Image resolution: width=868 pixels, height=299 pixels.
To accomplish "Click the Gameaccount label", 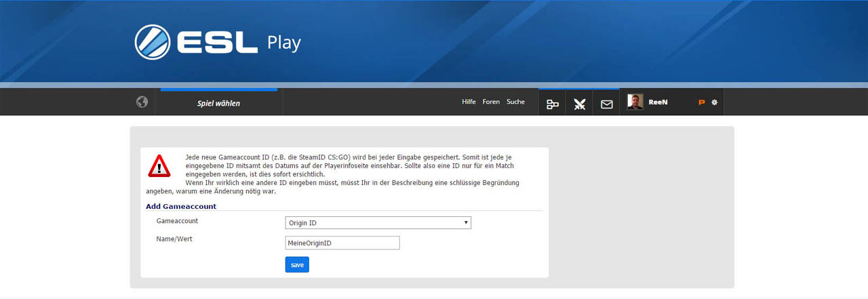I will [x=177, y=221].
